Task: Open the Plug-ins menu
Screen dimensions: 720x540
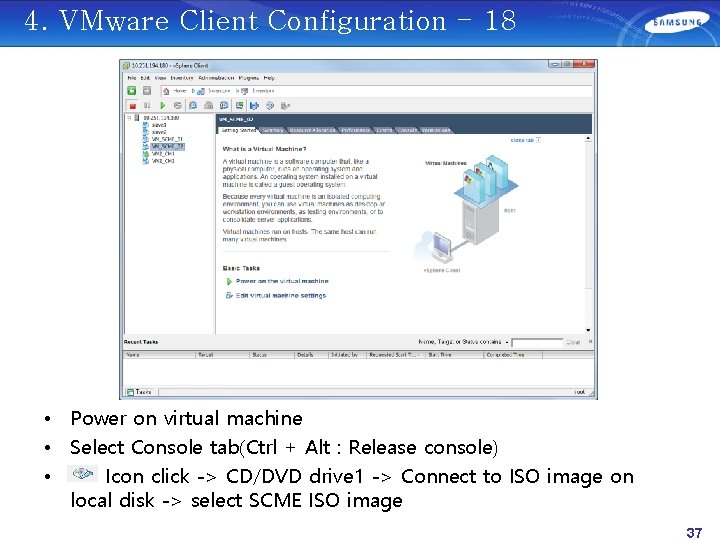Action: point(248,78)
